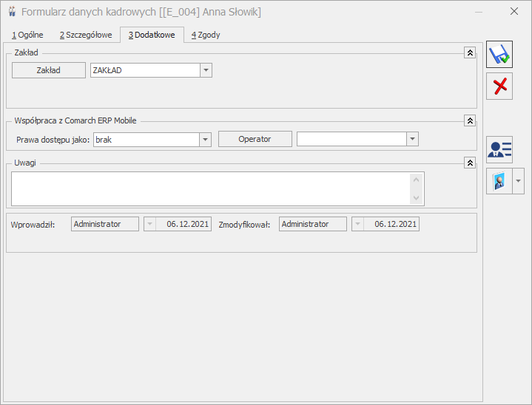Open the Prawa dostępu jako dropdown
This screenshot has width=532, height=405.
(x=205, y=140)
